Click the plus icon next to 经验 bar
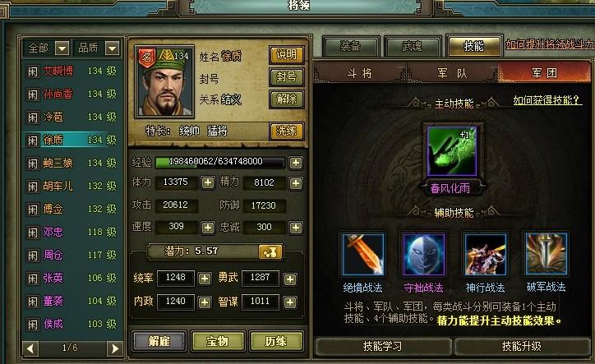The image size is (595, 364). [296, 163]
